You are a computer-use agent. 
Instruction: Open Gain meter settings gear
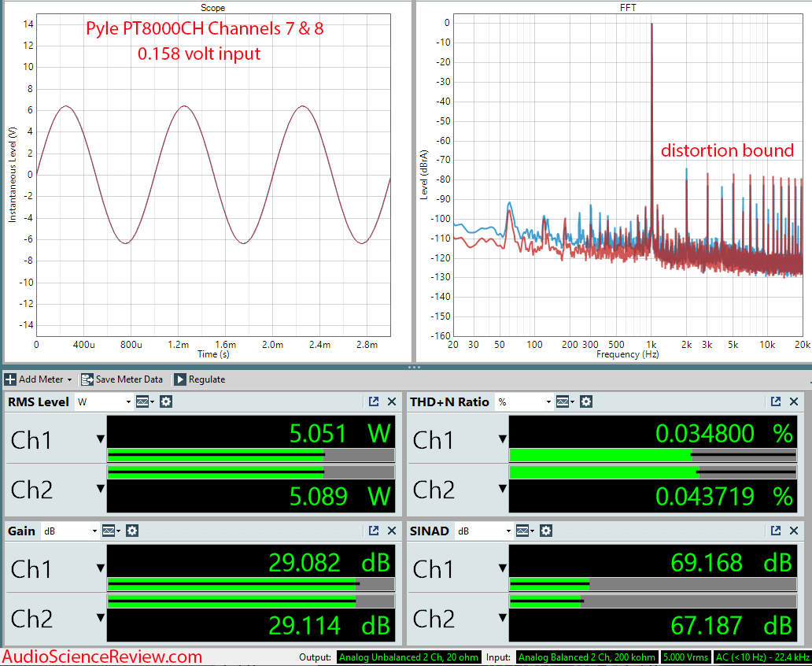132,531
